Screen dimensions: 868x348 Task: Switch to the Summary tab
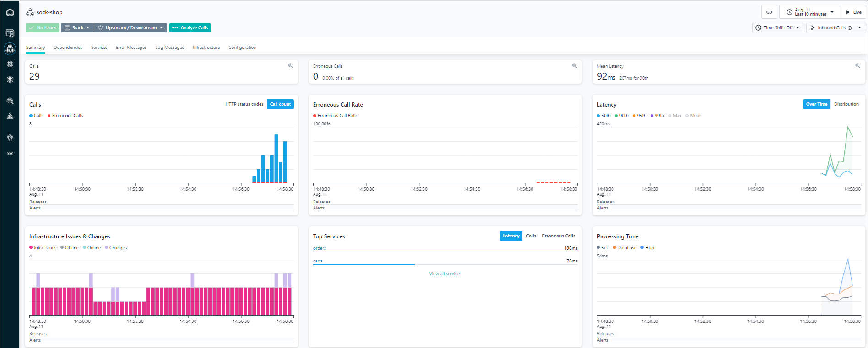(35, 48)
